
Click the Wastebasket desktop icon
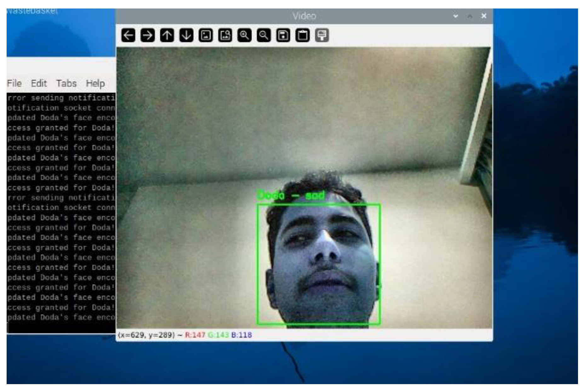32,11
